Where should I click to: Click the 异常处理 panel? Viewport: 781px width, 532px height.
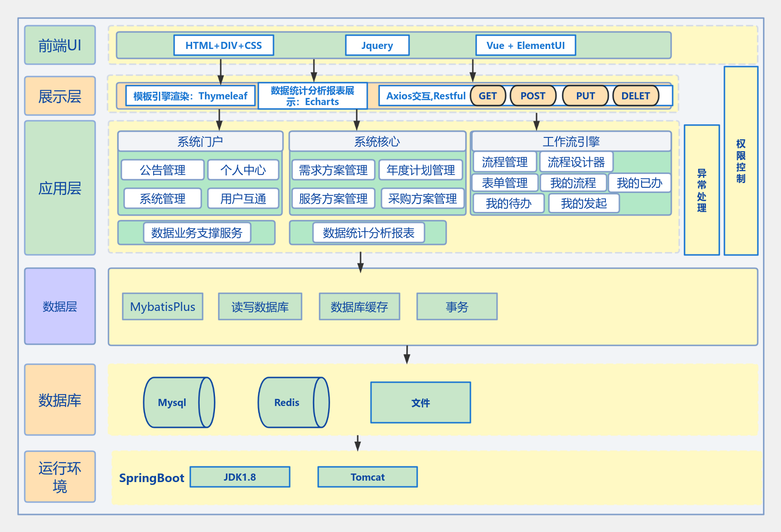click(702, 190)
